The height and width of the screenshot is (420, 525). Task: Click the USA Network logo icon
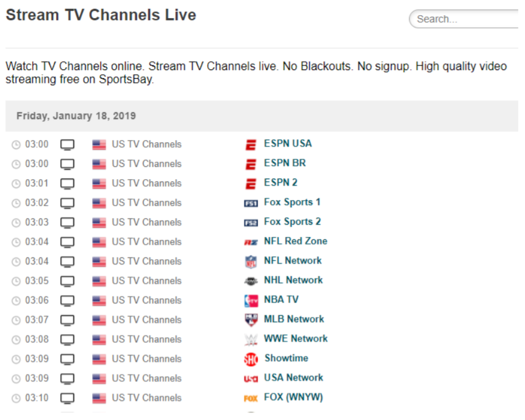pyautogui.click(x=251, y=379)
